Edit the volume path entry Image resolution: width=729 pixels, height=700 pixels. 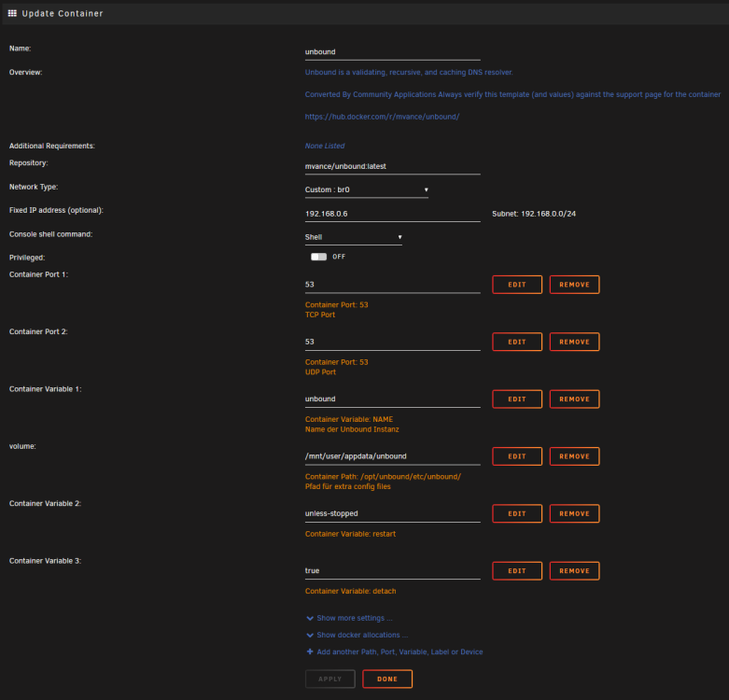pos(517,456)
